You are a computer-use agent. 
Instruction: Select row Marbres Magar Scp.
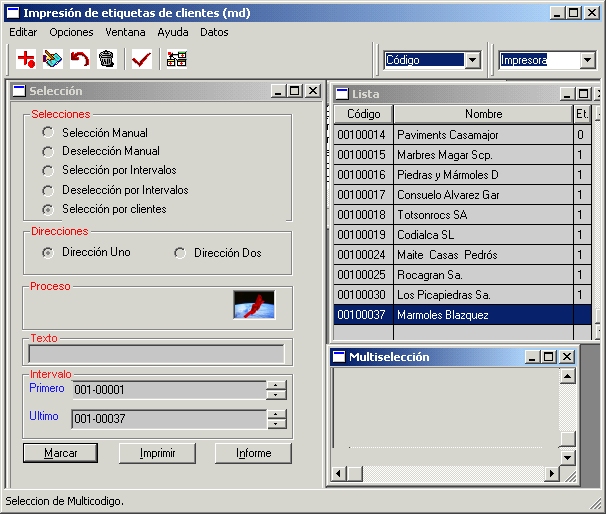tap(462, 155)
